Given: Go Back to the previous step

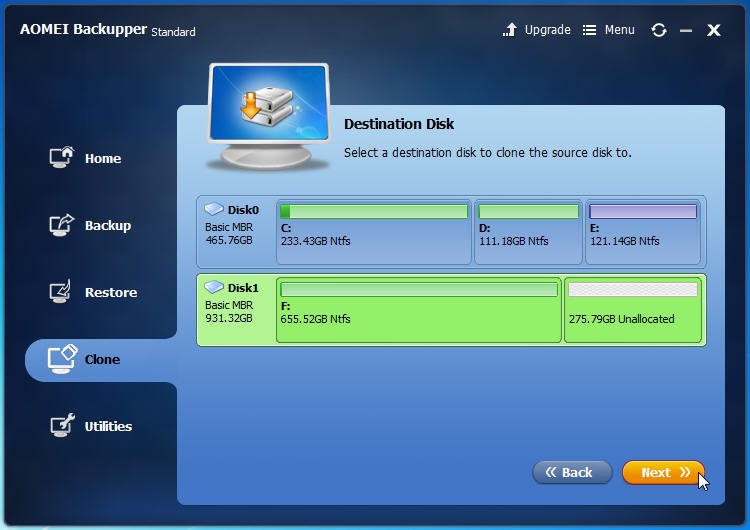Looking at the screenshot, I should 572,473.
